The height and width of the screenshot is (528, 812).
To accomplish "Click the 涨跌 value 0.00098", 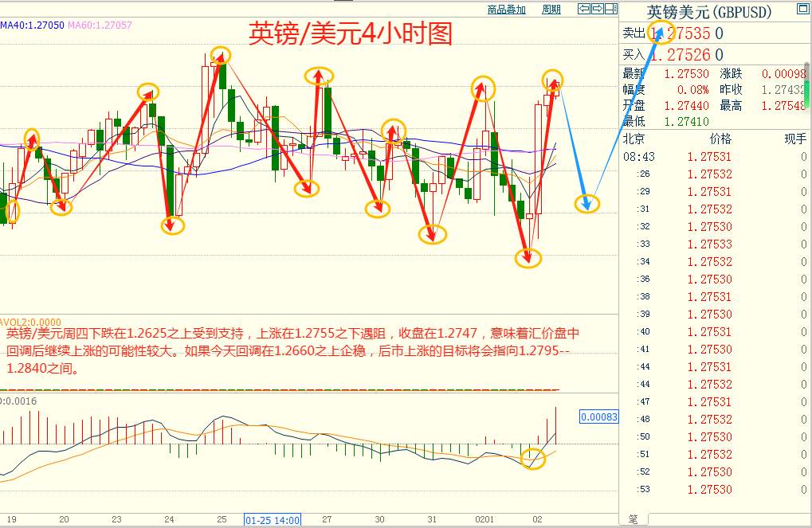I will point(784,74).
